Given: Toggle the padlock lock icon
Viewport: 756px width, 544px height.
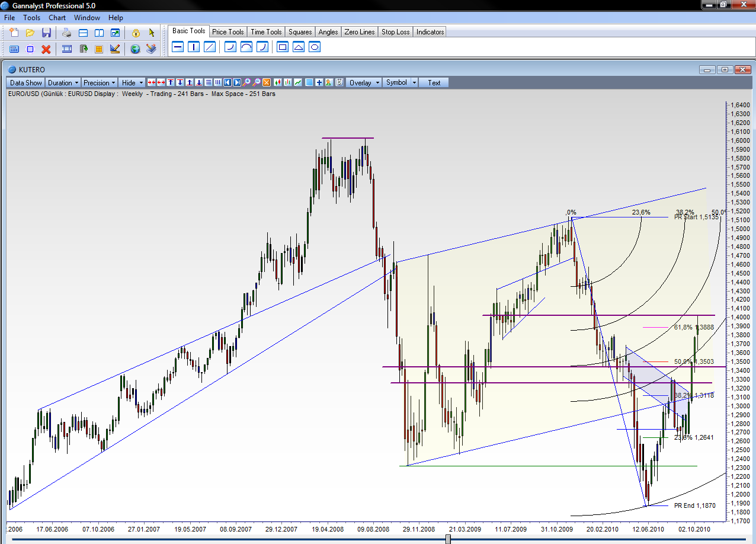Looking at the screenshot, I should (x=136, y=33).
